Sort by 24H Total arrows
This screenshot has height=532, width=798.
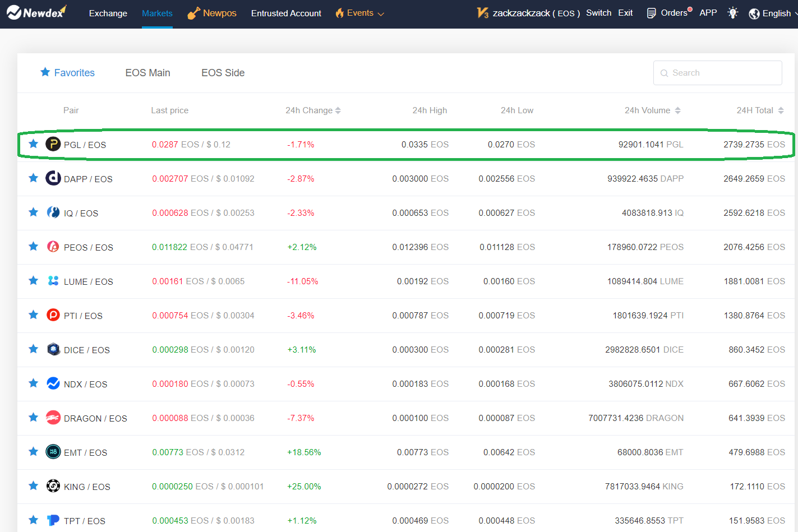[781, 110]
